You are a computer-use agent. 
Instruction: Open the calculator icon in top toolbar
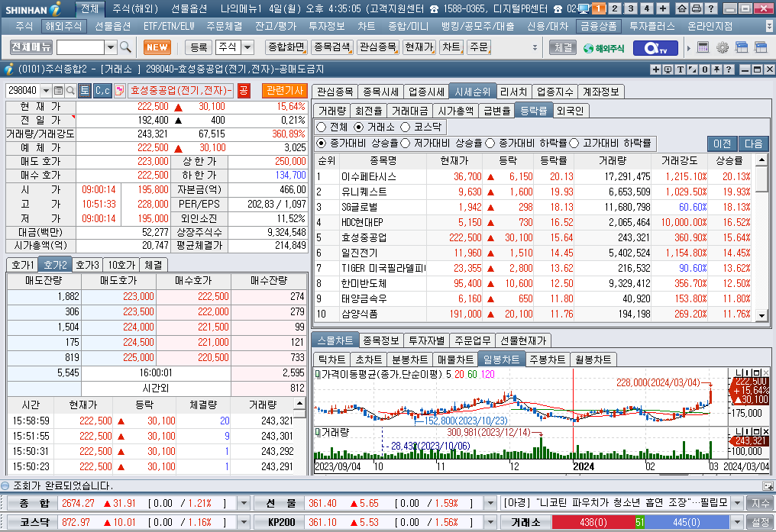point(703,47)
